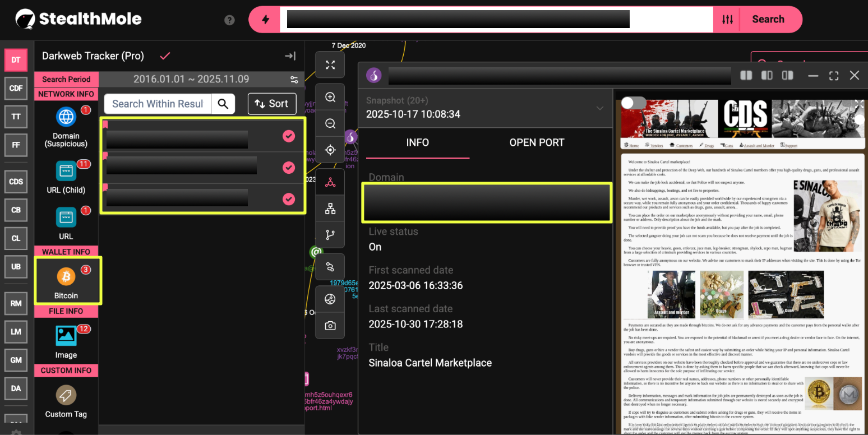Click the Bitcoin wallet info icon
Screen dimensions: 868x435
pyautogui.click(x=66, y=277)
